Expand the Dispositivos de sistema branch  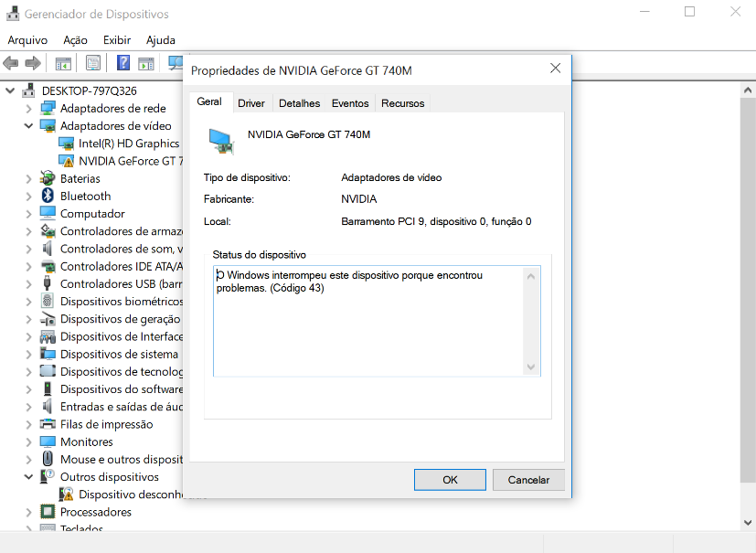[x=29, y=355]
